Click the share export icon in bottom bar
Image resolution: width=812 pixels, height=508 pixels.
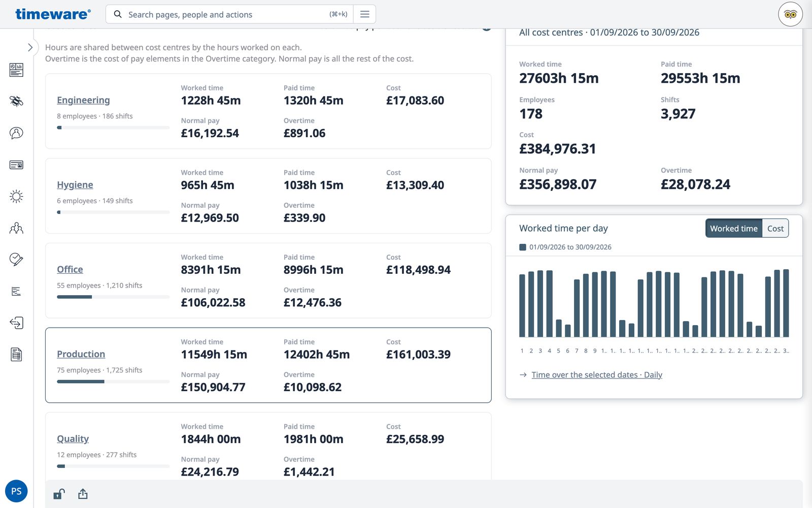(83, 494)
